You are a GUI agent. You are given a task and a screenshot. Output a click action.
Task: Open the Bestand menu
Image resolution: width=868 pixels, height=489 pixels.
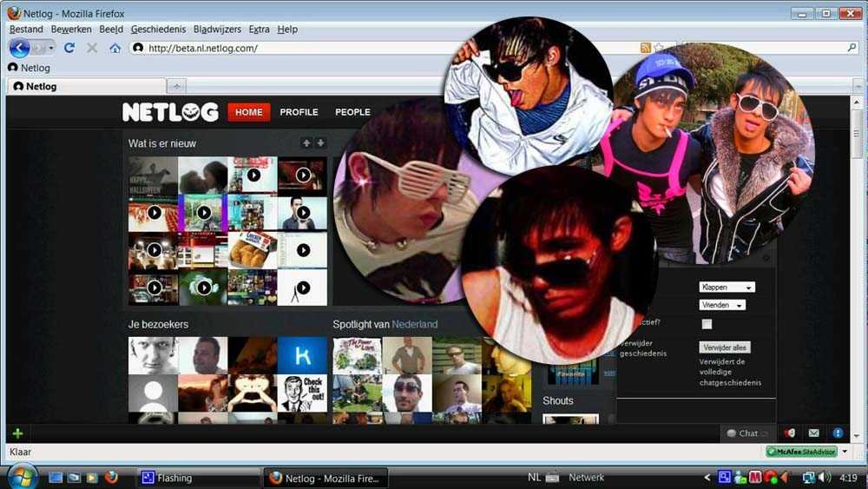click(26, 30)
